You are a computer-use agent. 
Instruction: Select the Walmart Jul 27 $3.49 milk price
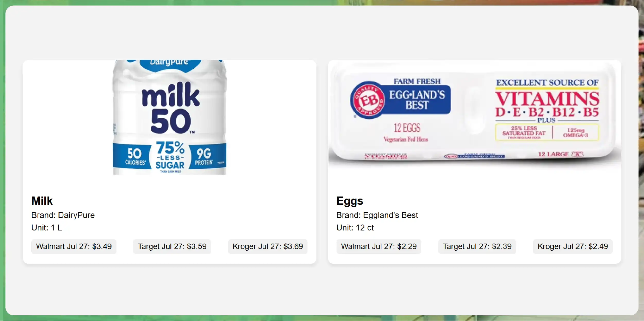(74, 246)
